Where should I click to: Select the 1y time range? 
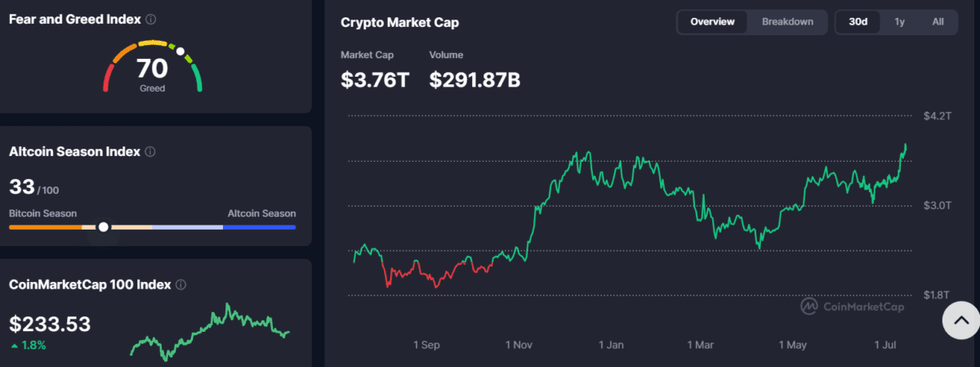pos(899,22)
